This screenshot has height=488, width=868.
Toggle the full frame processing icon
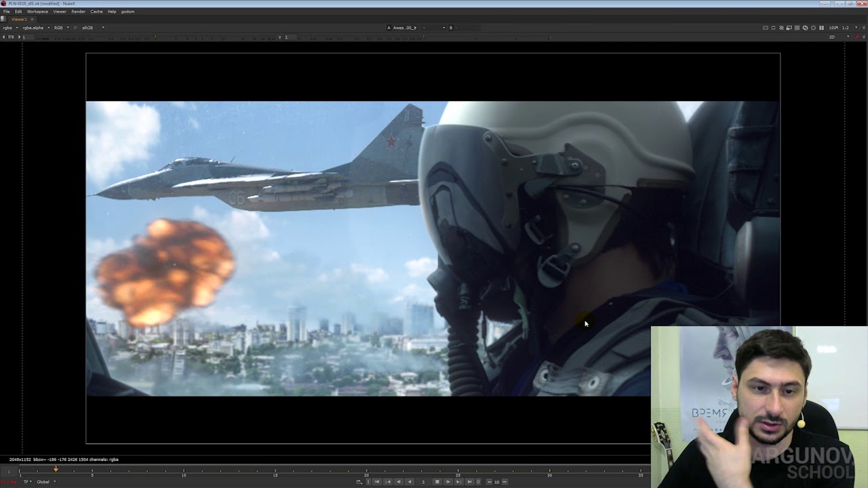[x=797, y=28]
